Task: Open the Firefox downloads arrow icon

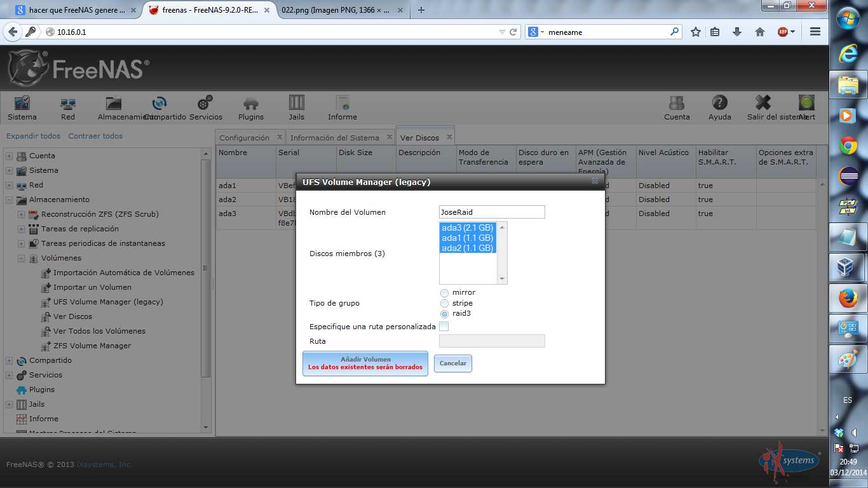Action: pos(737,32)
